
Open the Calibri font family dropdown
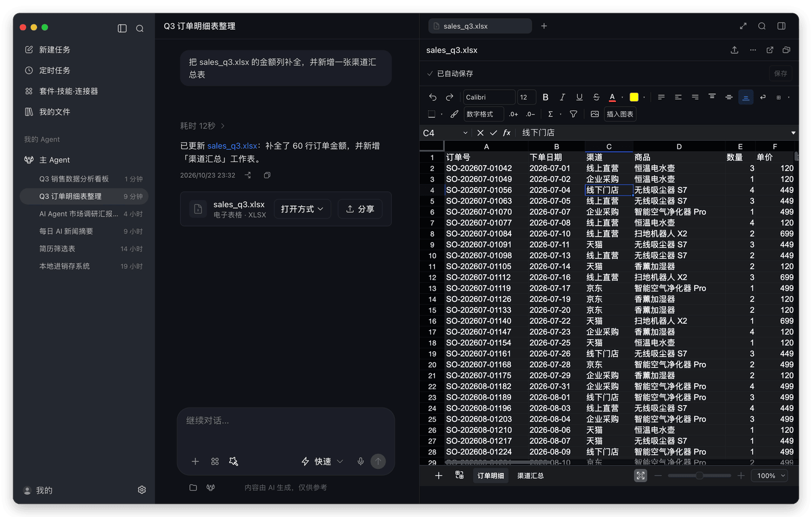[489, 97]
